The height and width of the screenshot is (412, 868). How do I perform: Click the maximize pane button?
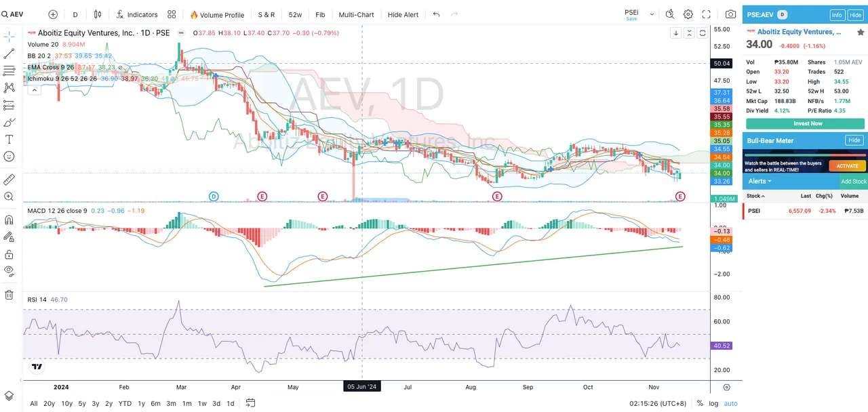click(x=703, y=33)
